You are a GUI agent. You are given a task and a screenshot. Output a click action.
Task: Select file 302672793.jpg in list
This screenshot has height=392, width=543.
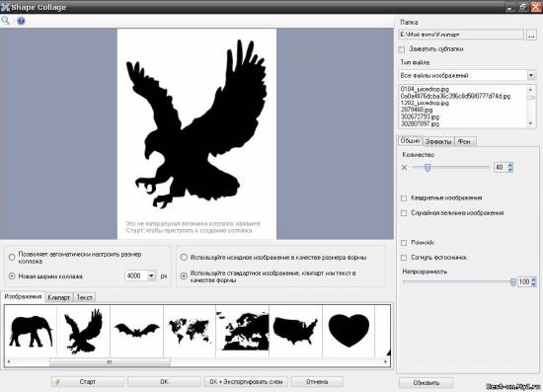[420, 117]
